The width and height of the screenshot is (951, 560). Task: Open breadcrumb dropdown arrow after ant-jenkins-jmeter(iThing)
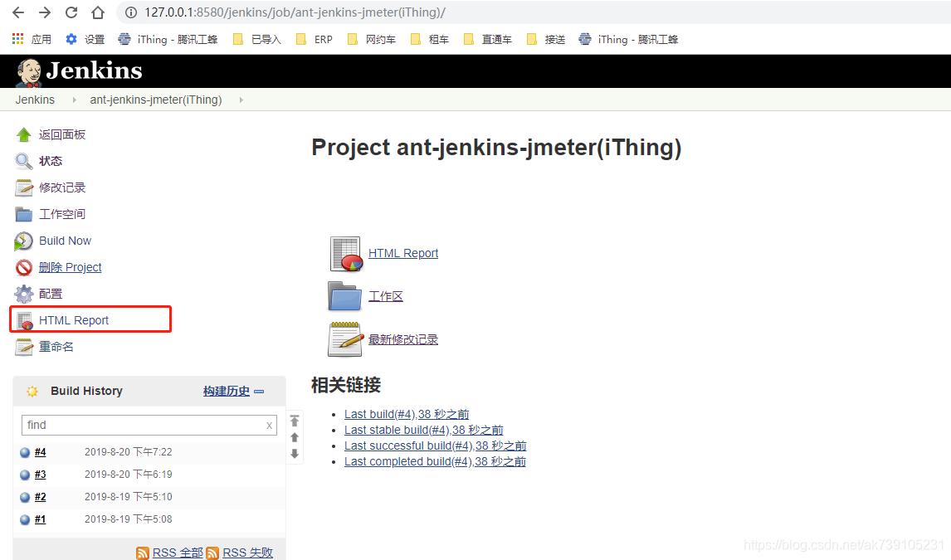tap(241, 100)
